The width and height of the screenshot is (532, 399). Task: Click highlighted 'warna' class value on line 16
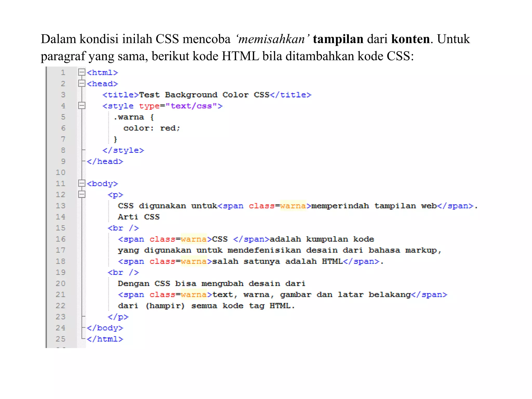click(194, 239)
